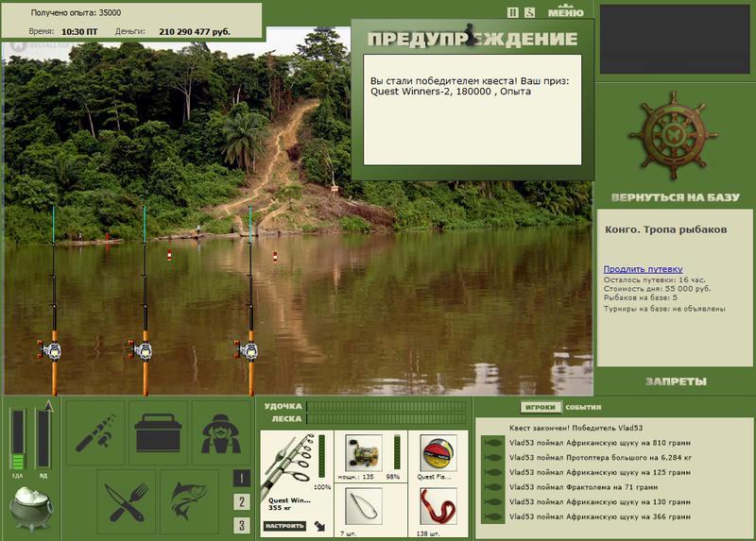Click the fish icon beside the 125 грамм catch
Screen dimensions: 756x541
(492, 473)
